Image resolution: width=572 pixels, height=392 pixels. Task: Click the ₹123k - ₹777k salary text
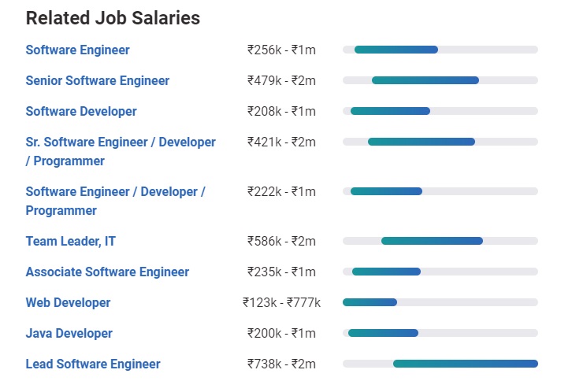click(x=281, y=302)
